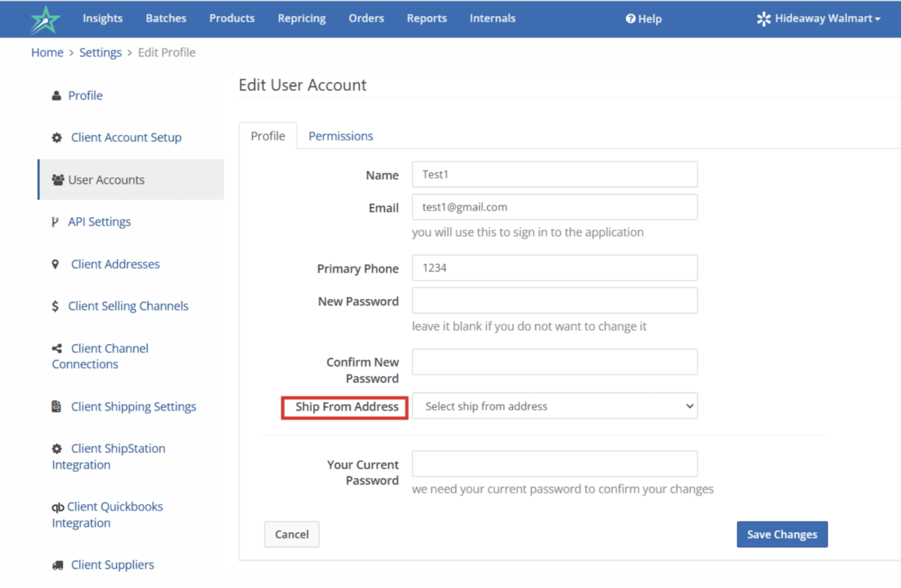901x588 pixels.
Task: Switch to the Permissions tab
Action: 340,135
